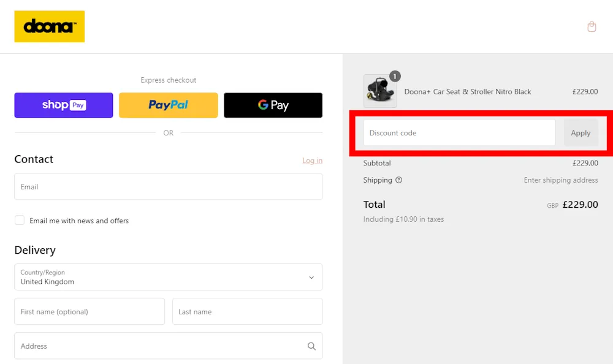Screen dimensions: 613x364
Task: Click the shipping help question mark icon
Action: (398, 180)
